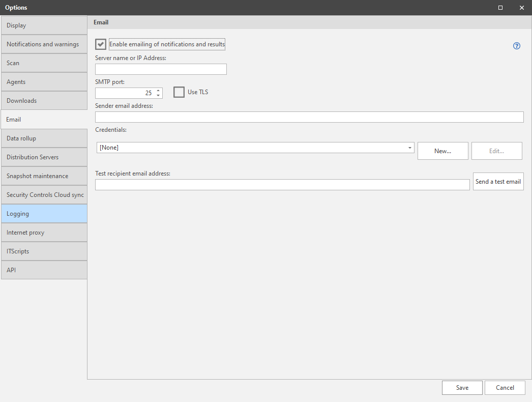Maximize the Options window
The height and width of the screenshot is (402, 532).
[500, 8]
